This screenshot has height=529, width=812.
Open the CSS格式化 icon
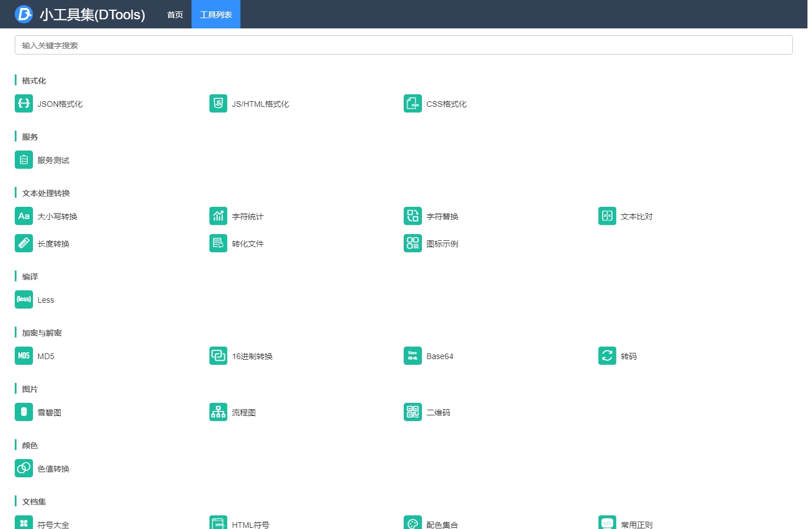pyautogui.click(x=413, y=103)
